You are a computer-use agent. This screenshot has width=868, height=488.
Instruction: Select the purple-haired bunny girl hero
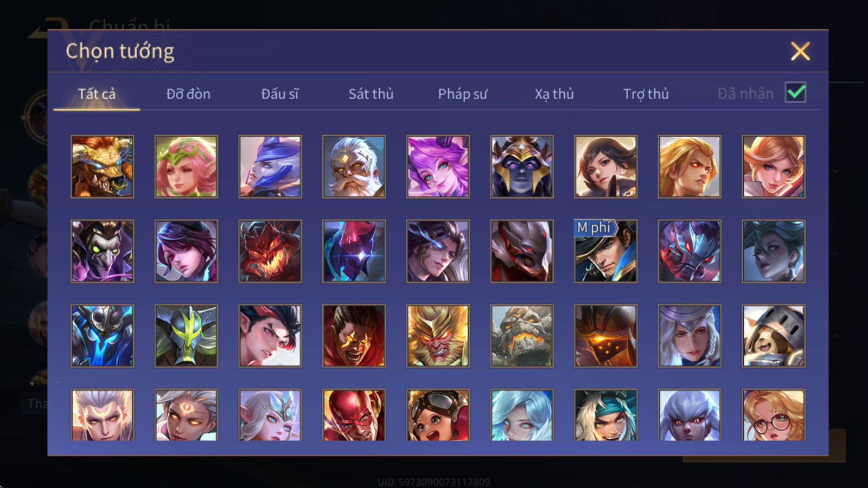438,166
